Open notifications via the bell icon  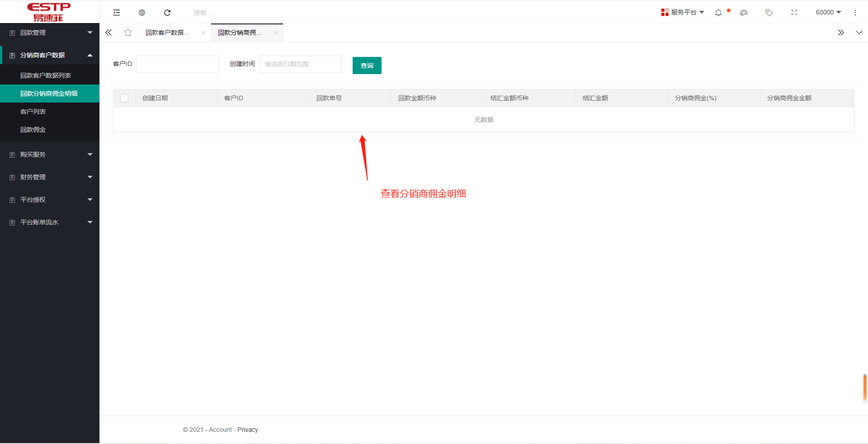(718, 12)
